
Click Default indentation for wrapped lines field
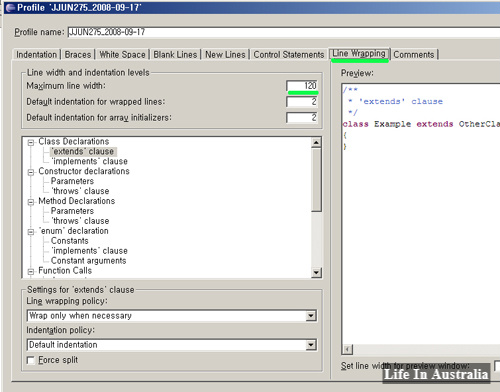(x=302, y=102)
